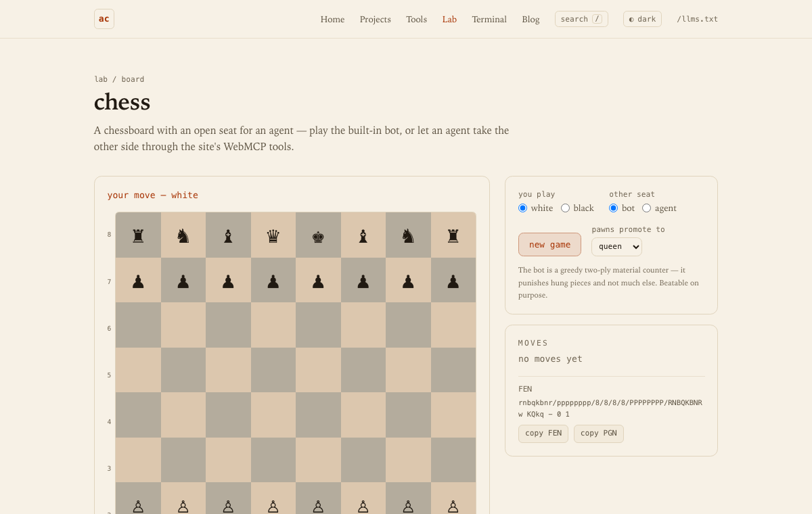Select the black bishop on f8

[x=363, y=235]
